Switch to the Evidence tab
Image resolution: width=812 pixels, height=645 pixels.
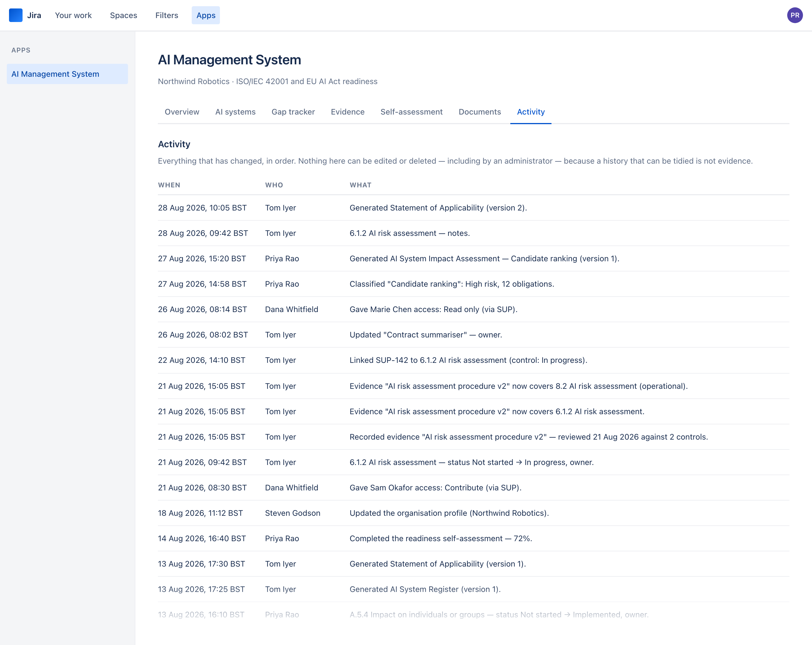pos(348,112)
